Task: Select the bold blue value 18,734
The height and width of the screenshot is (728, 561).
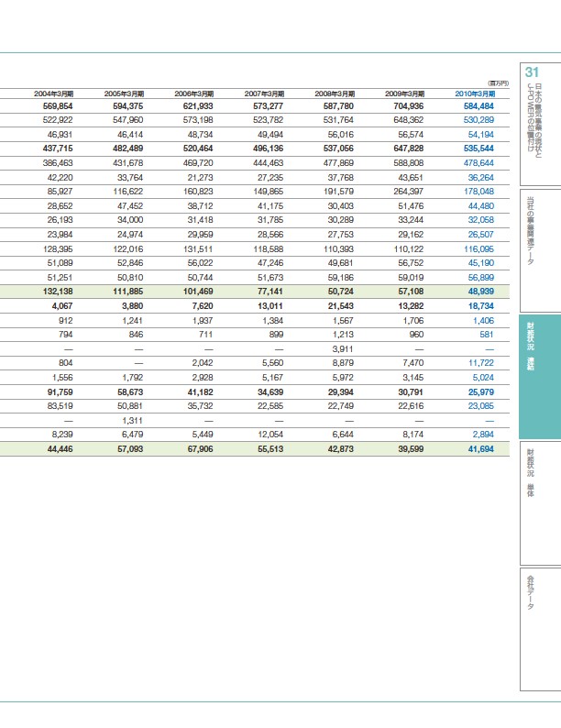Action: click(x=481, y=306)
